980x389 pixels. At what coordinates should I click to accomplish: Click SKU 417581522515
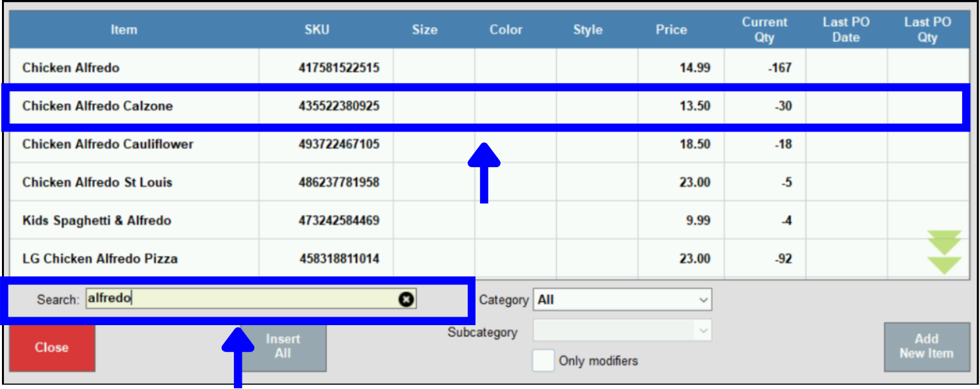[339, 68]
